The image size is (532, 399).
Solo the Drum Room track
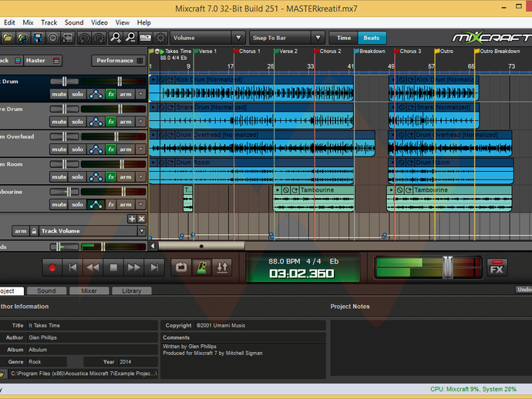coord(77,177)
